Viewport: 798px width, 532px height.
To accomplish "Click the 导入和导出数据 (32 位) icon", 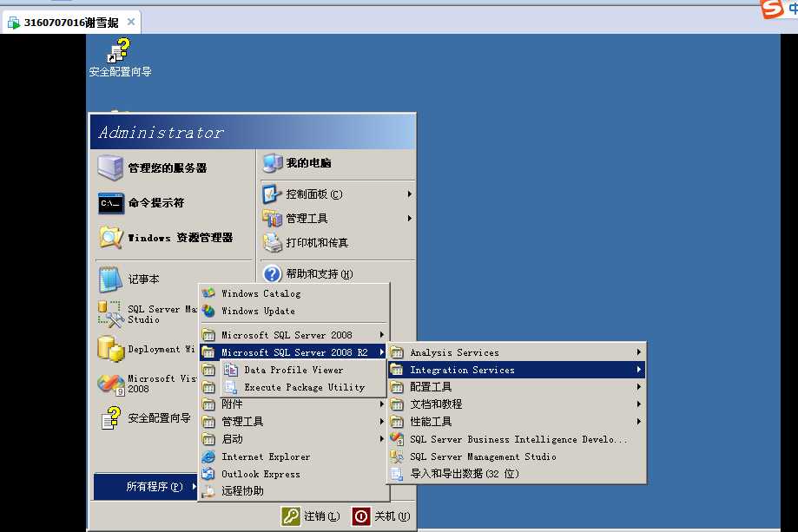I will coord(397,474).
